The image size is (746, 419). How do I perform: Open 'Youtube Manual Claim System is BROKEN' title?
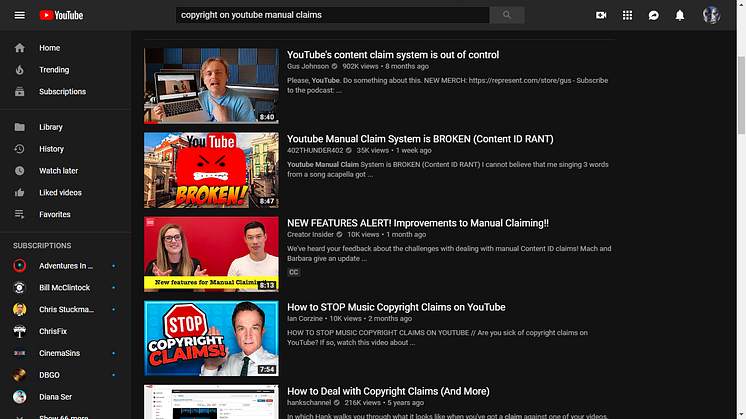(x=420, y=139)
